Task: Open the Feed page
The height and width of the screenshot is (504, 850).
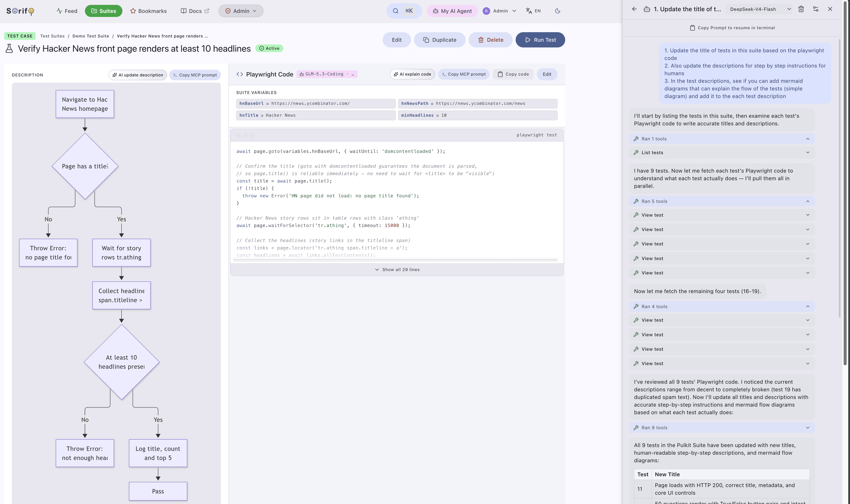Action: tap(67, 11)
